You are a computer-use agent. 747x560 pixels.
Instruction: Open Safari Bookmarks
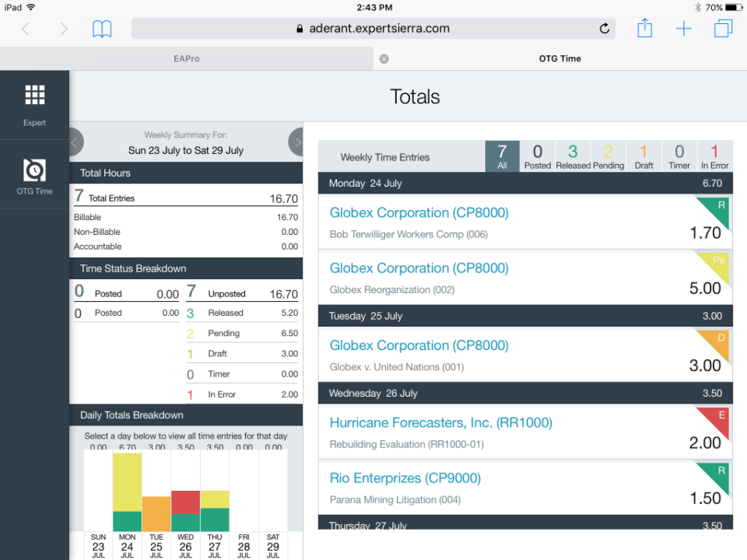(101, 28)
